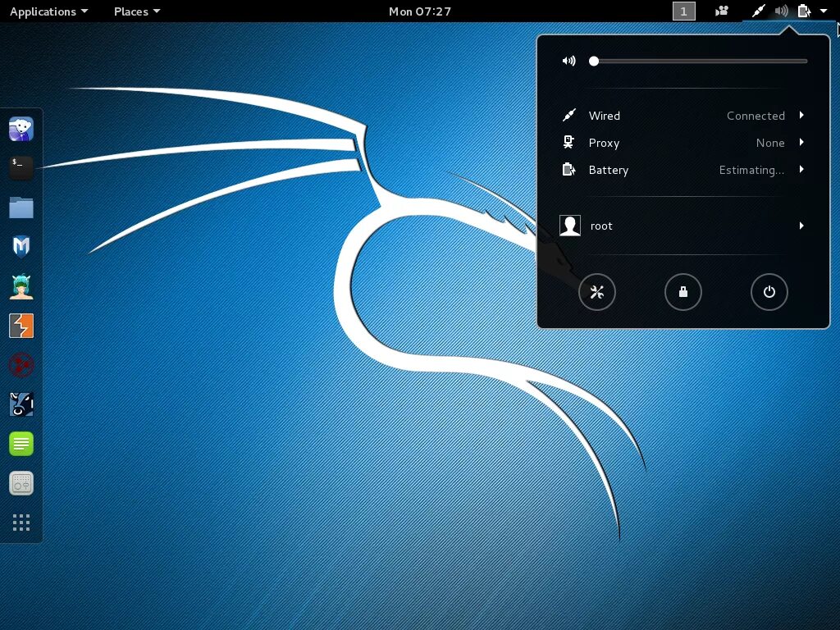Click the volume speaker icon in top bar
This screenshot has height=630, width=840.
pyautogui.click(x=781, y=11)
